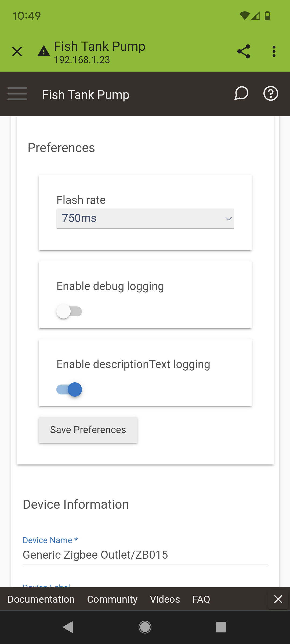The width and height of the screenshot is (290, 644).
Task: Click the Save Preferences button
Action: point(88,430)
